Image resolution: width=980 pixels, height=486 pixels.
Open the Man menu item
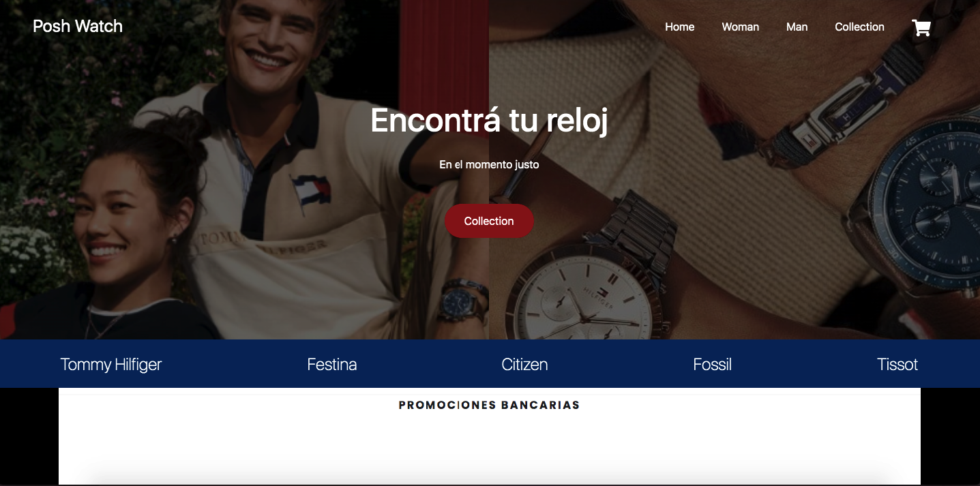point(797,27)
